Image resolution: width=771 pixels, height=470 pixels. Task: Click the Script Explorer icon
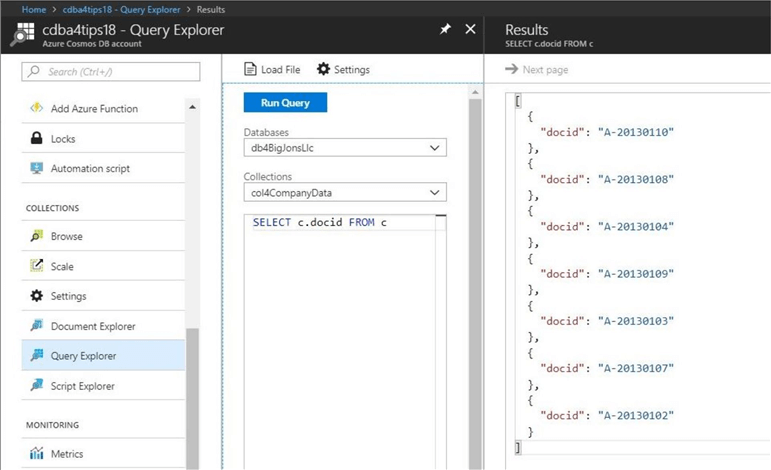coord(36,385)
